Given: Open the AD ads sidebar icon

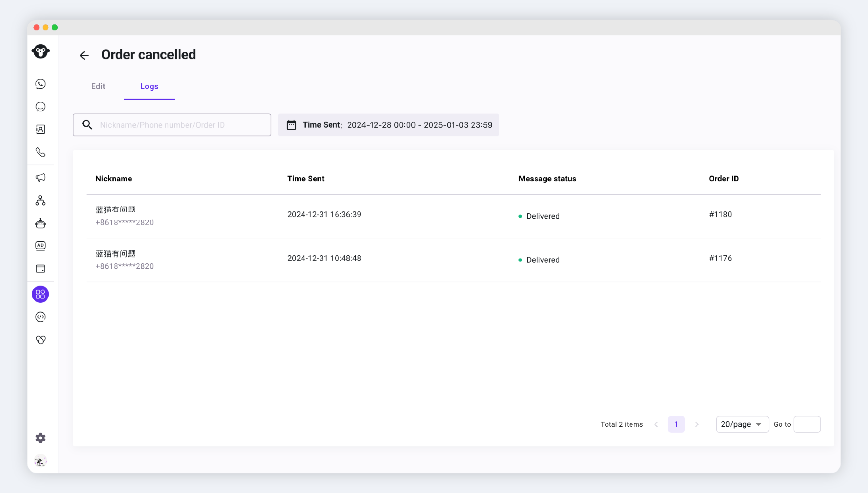Looking at the screenshot, I should coord(41,246).
